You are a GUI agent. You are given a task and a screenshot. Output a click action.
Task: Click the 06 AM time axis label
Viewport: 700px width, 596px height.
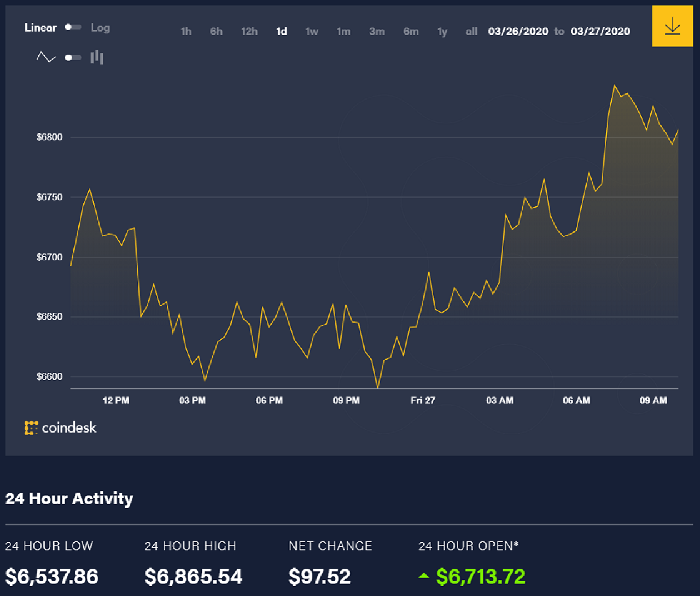[x=576, y=400]
